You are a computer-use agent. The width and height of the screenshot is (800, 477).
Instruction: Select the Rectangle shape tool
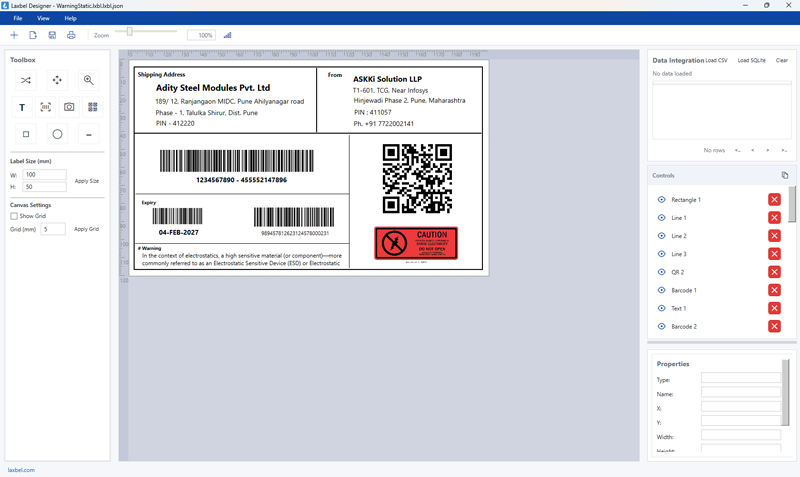click(x=26, y=134)
